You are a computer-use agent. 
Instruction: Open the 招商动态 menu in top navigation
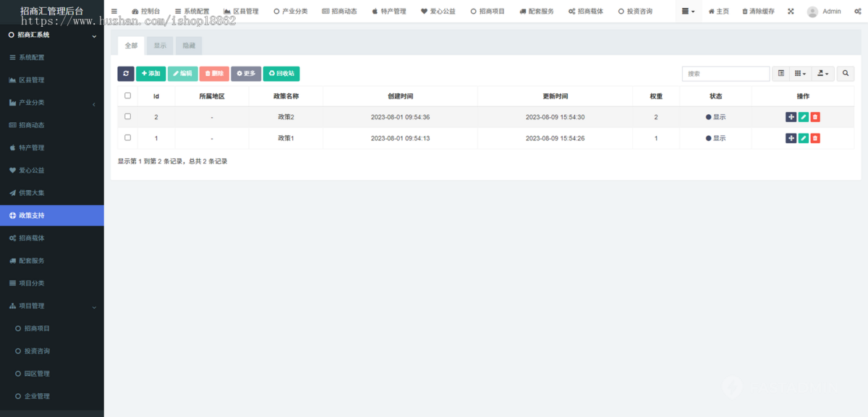(339, 11)
